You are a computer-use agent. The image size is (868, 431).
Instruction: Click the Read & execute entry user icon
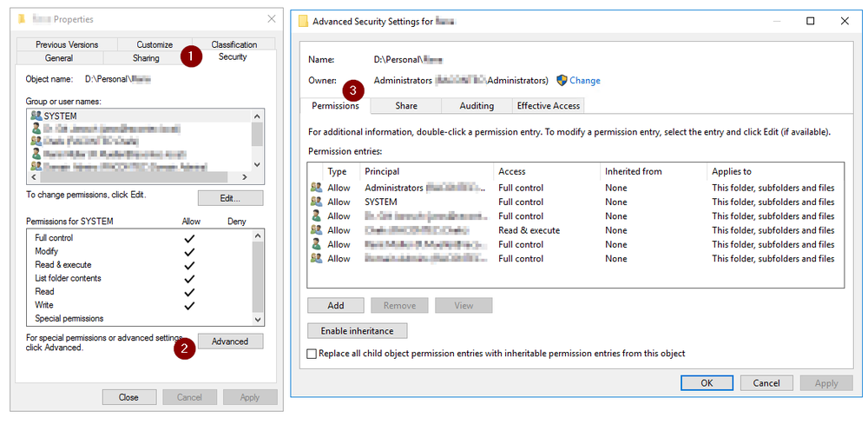tap(315, 230)
